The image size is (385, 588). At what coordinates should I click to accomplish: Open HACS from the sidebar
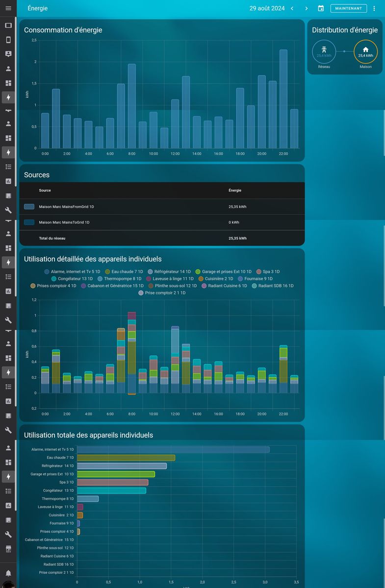[x=8, y=548]
